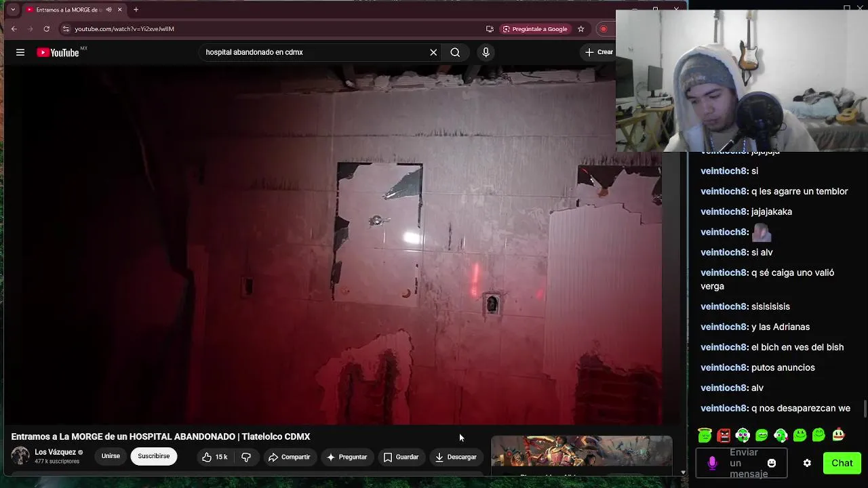Click the purple microphone in chat input
This screenshot has height=488, width=868.
click(712, 463)
